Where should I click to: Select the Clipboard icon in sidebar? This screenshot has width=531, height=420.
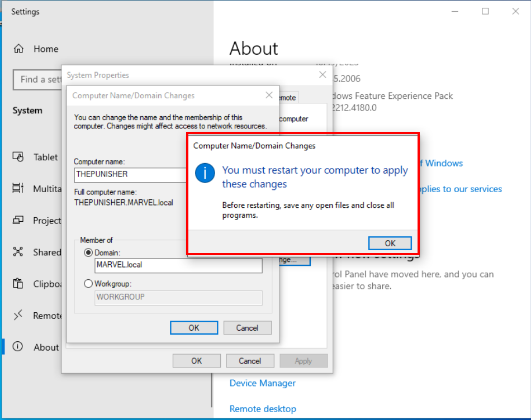(18, 284)
